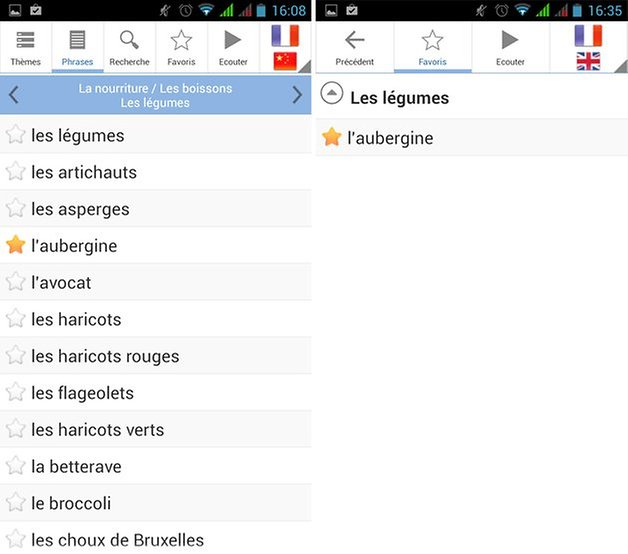
Task: Star 'les haricots verts' as favorite
Action: pos(16,429)
